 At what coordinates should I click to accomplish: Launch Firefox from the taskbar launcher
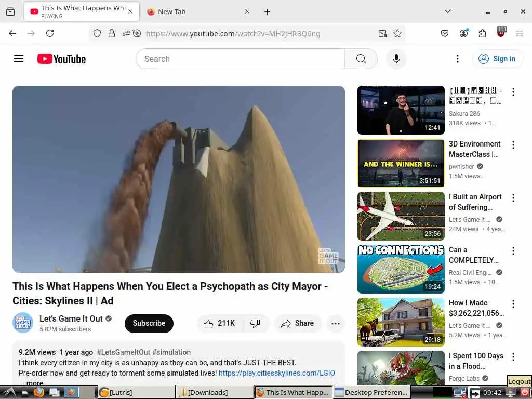38,393
